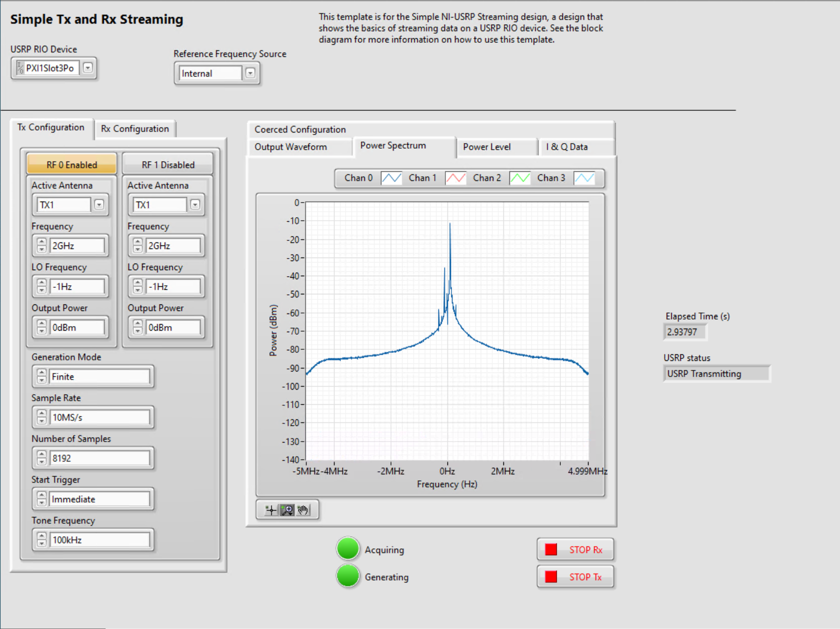Step RF 1 Frequency value spinner

tap(138, 246)
